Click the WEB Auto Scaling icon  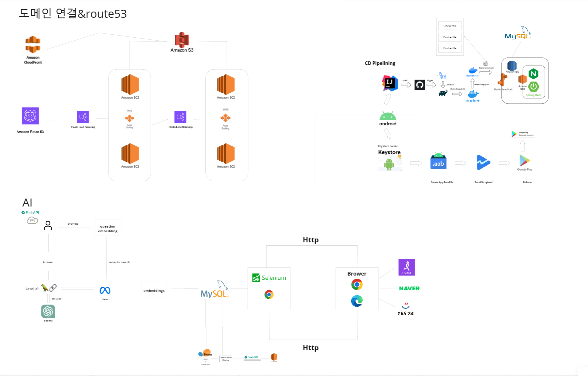pyautogui.click(x=130, y=118)
